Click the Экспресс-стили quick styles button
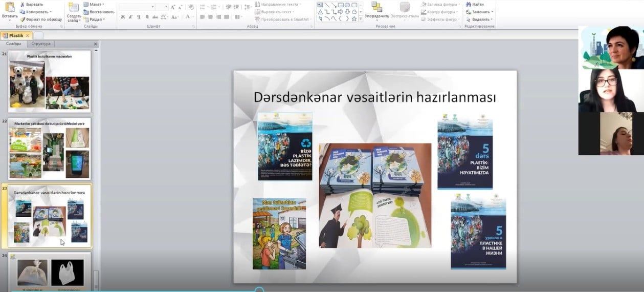 (x=405, y=11)
